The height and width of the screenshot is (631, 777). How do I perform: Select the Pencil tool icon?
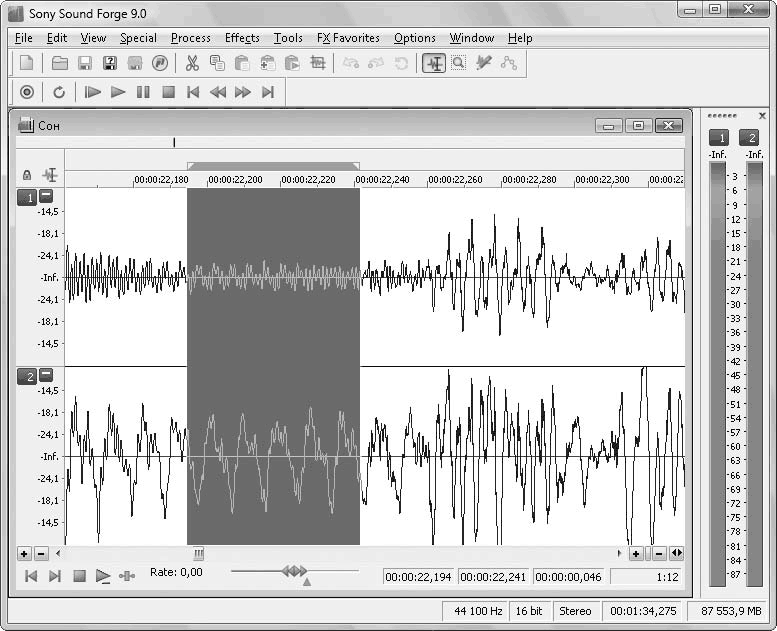[x=484, y=63]
